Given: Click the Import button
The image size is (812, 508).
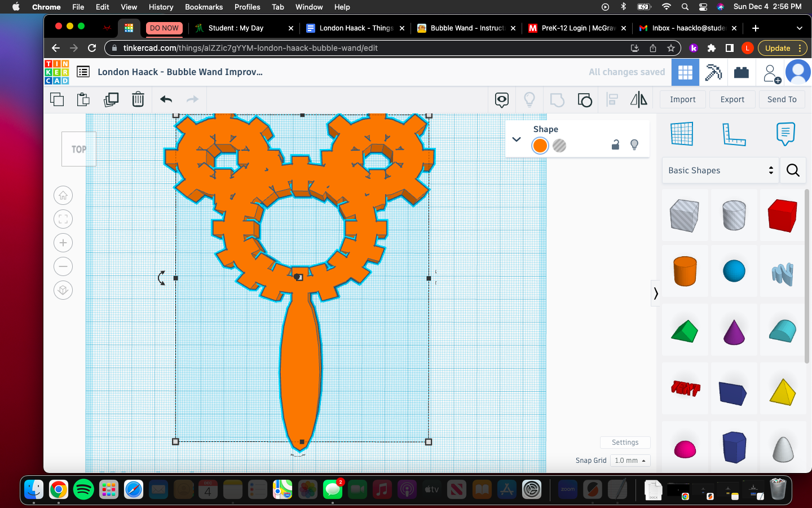Looking at the screenshot, I should pyautogui.click(x=682, y=99).
